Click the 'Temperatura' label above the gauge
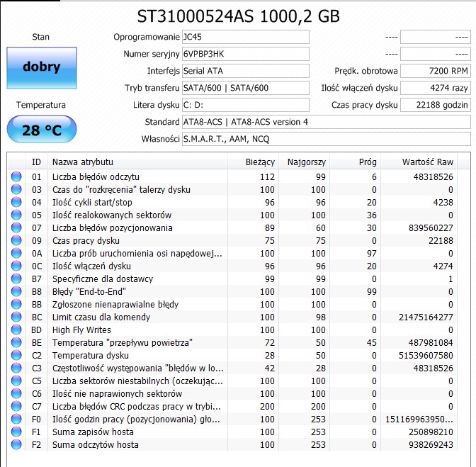476x467 pixels. click(x=41, y=105)
